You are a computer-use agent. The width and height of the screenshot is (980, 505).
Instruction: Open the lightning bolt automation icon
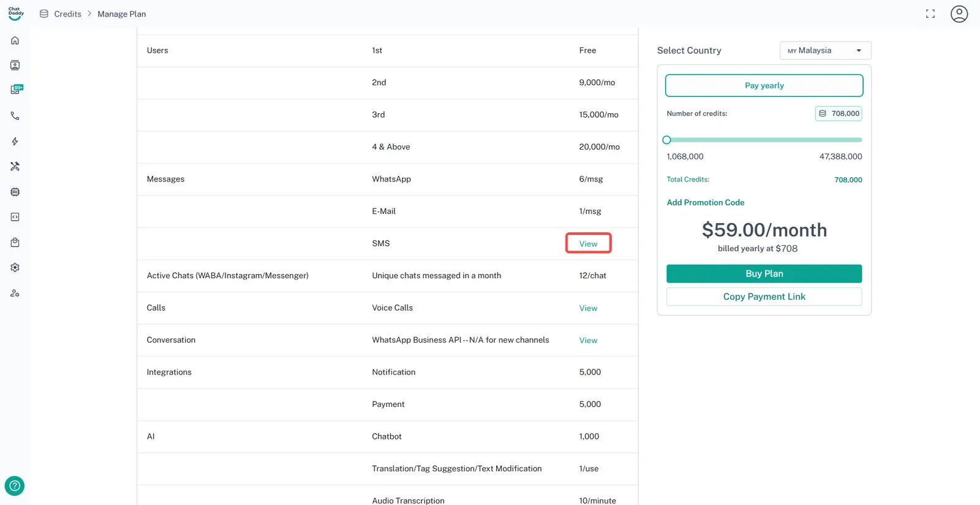15,142
